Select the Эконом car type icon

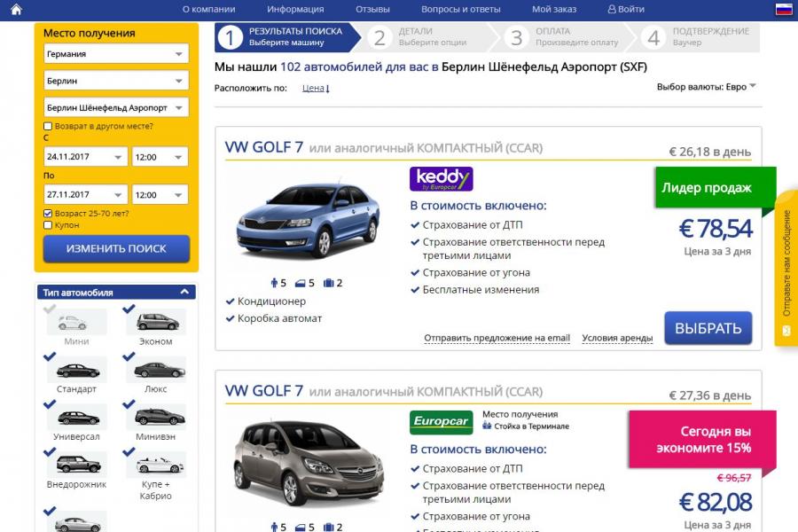tap(157, 322)
